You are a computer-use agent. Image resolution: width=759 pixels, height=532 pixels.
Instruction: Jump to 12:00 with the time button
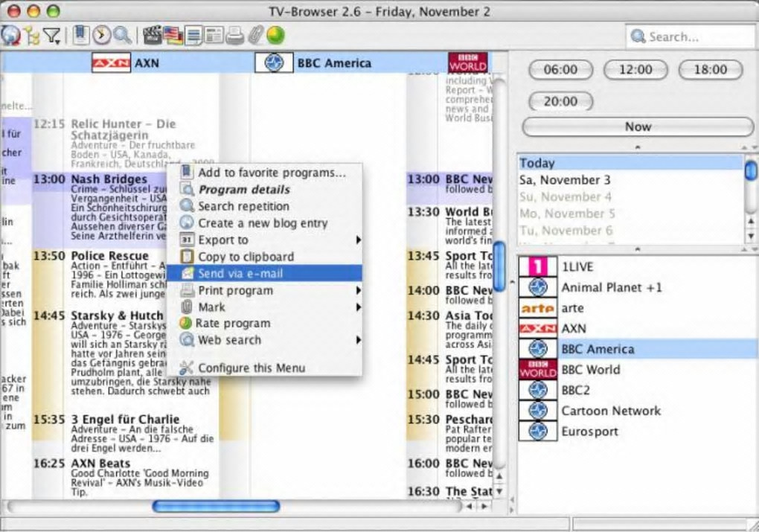click(635, 70)
